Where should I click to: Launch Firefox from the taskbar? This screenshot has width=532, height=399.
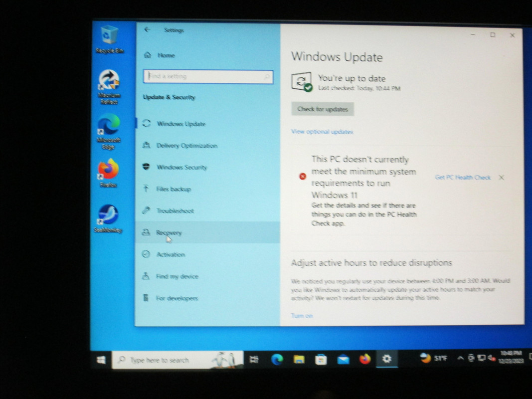pyautogui.click(x=365, y=359)
